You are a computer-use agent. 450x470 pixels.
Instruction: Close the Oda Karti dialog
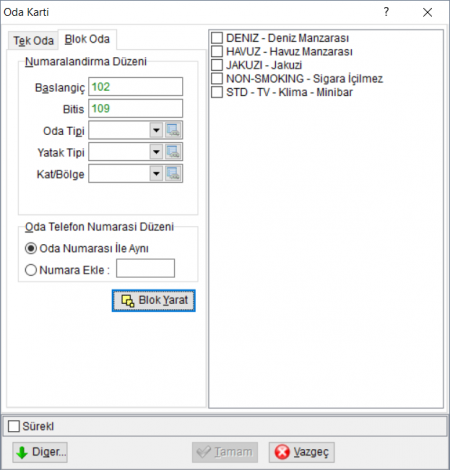[x=427, y=12]
